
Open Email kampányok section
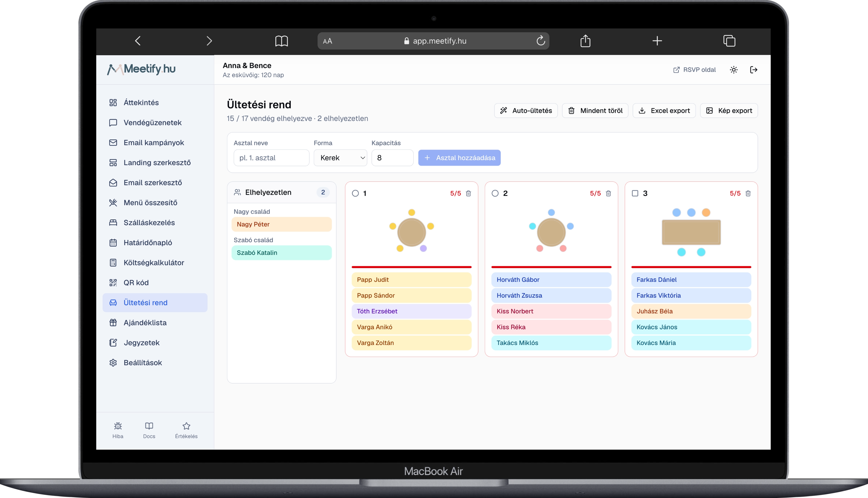(155, 143)
